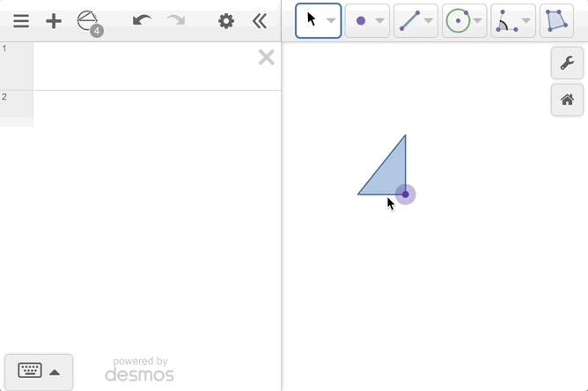Viewport: 588px width, 391px height.
Task: Undo the last action
Action: (142, 21)
